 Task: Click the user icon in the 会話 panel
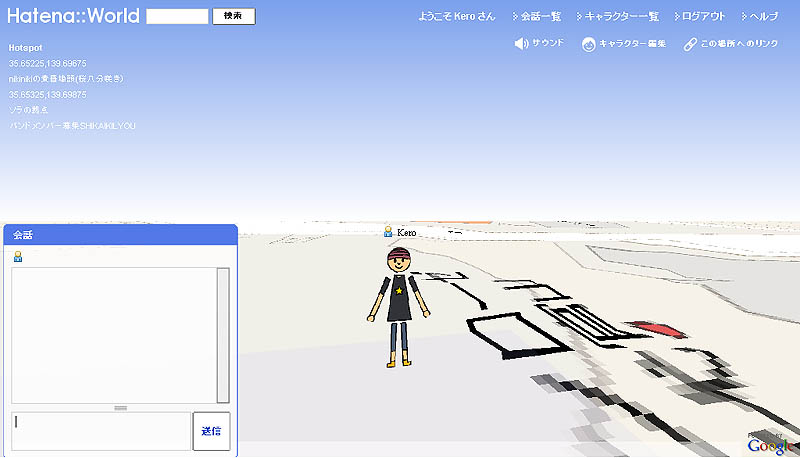18,257
